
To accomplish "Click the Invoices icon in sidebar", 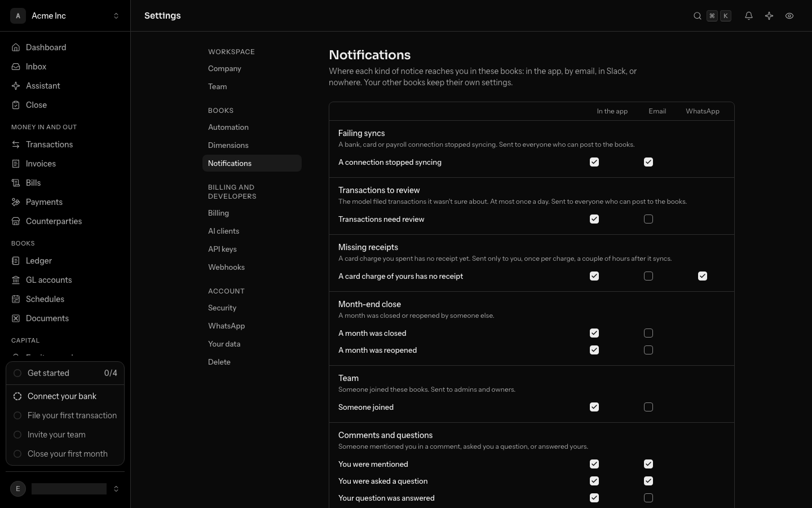I will click(16, 164).
